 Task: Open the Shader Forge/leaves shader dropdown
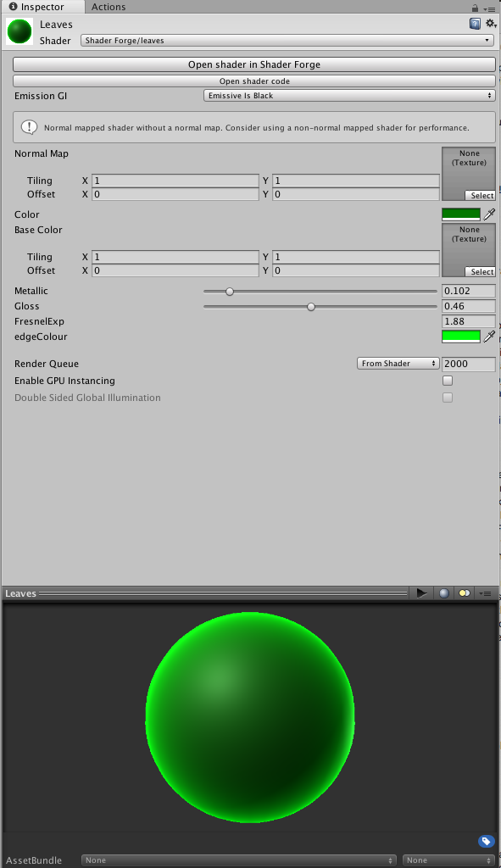(x=287, y=41)
